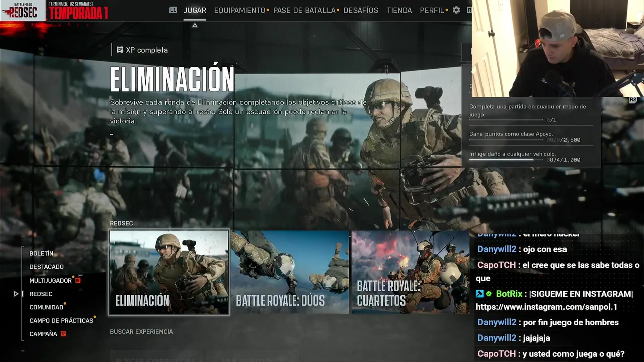The height and width of the screenshot is (362, 644).
Task: Click the XP completa icon
Action: pyautogui.click(x=120, y=50)
